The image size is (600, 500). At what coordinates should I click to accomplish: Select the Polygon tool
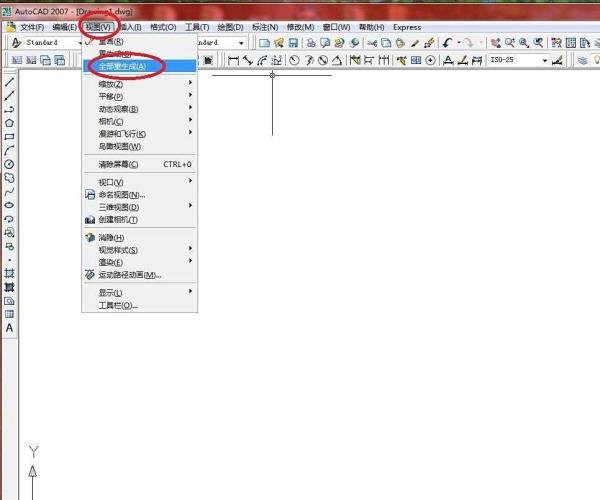click(9, 123)
